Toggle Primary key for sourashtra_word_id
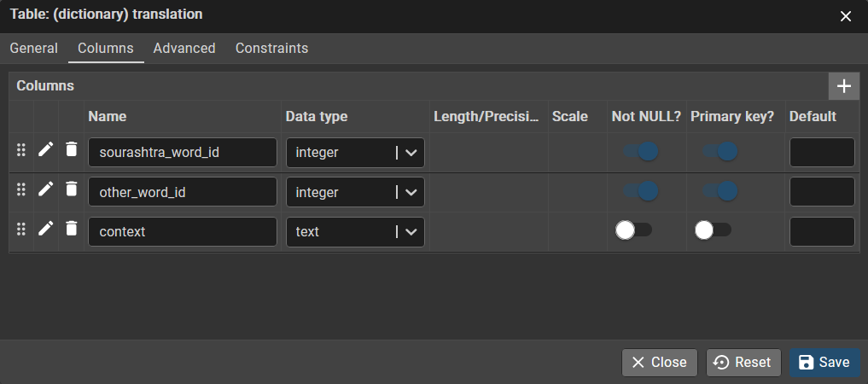This screenshot has width=868, height=384. [719, 151]
